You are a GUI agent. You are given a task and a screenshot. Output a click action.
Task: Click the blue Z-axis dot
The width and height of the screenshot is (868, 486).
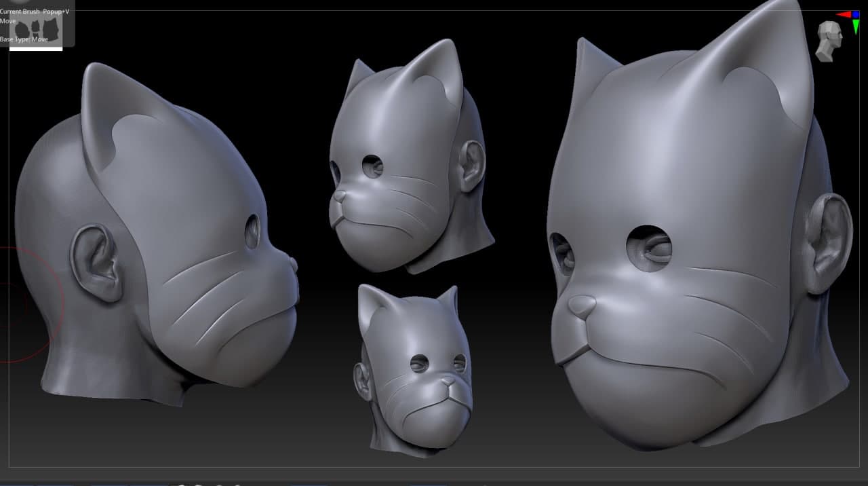(856, 14)
